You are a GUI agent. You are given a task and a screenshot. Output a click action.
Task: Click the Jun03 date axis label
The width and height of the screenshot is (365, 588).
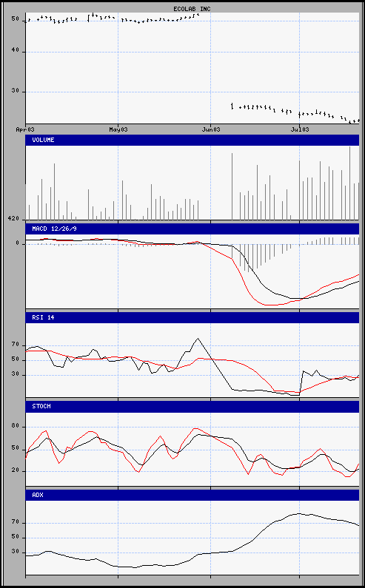pos(211,129)
